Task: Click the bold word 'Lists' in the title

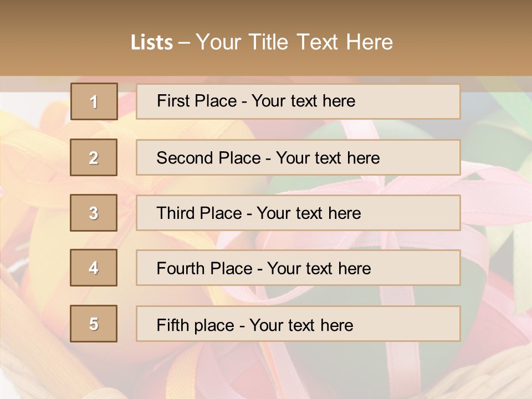Action: click(152, 42)
